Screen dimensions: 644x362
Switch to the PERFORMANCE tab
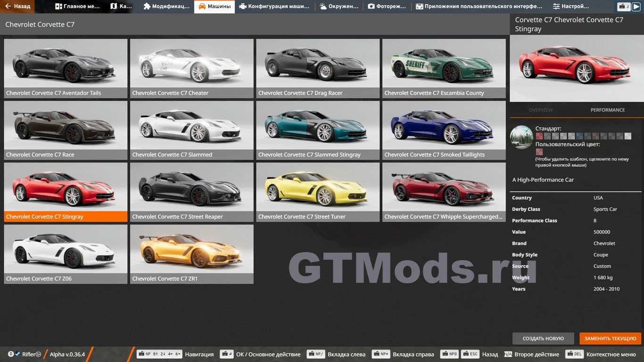pos(608,110)
